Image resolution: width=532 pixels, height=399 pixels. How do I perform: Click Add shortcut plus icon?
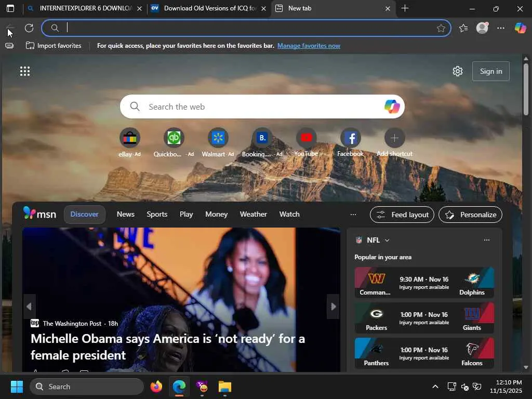click(x=395, y=138)
